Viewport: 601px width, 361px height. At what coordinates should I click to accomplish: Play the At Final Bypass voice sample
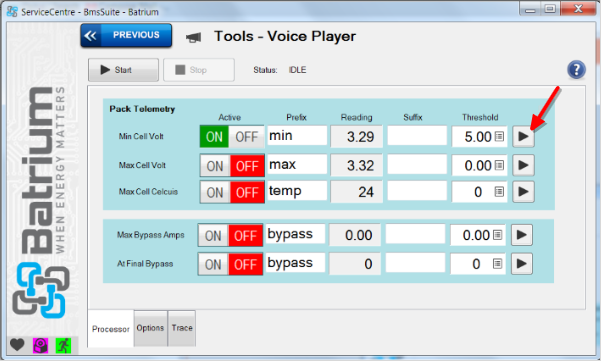click(522, 264)
